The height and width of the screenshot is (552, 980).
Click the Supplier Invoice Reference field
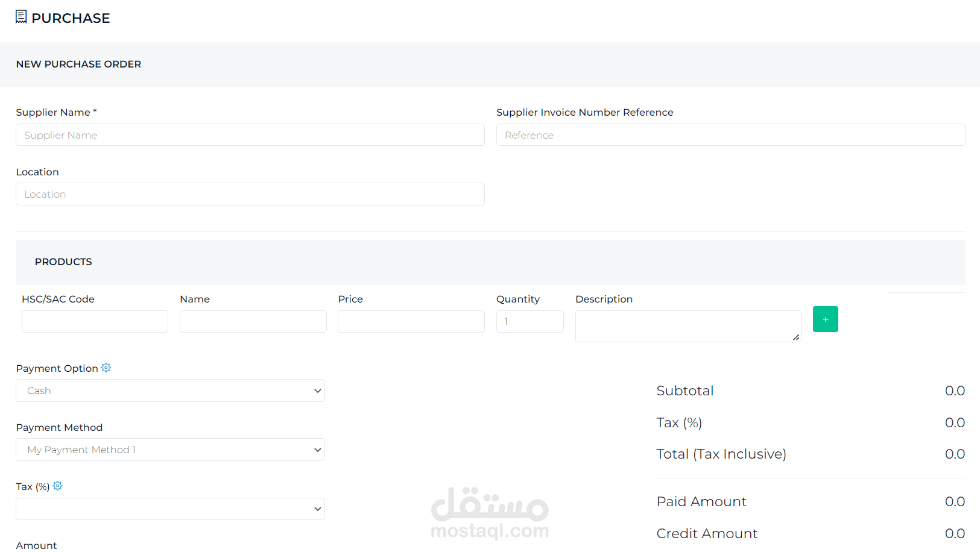730,135
